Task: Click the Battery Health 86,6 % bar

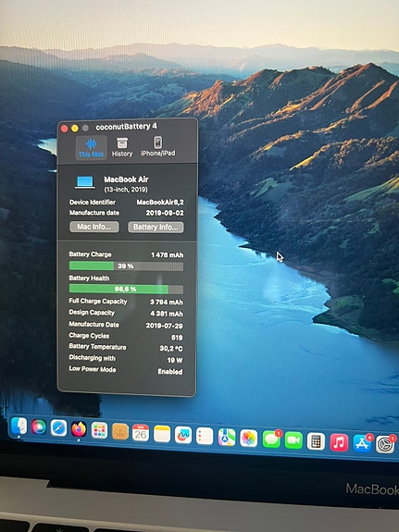Action: coord(126,289)
